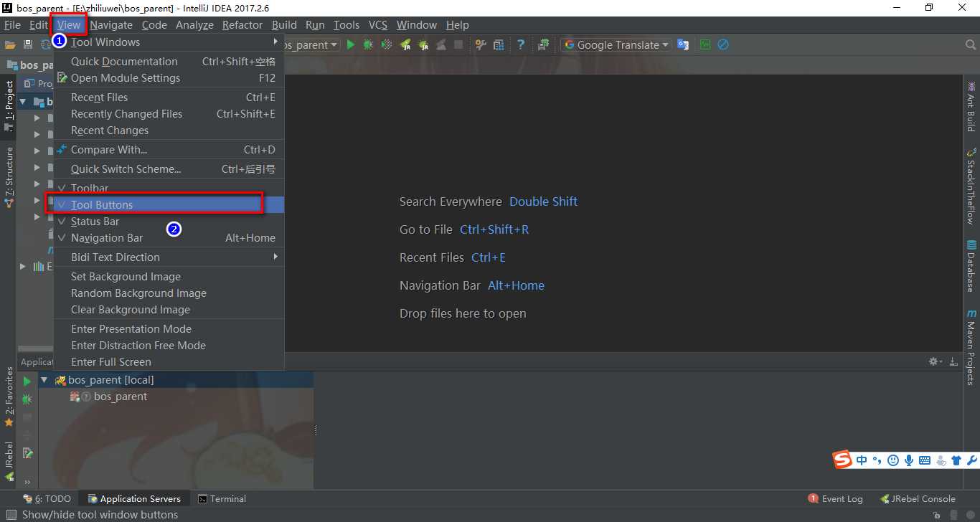Toggle the tool window buttons square in status bar
980x522 pixels.
click(x=11, y=515)
